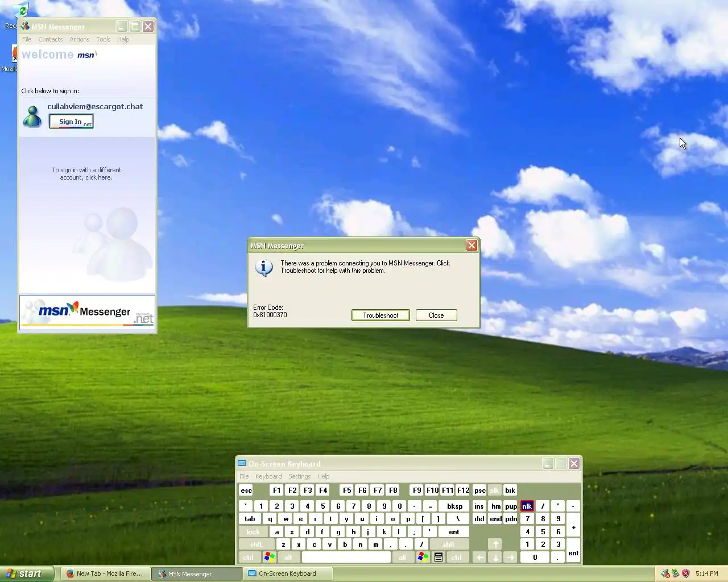Click the F5 key on keyboard
728x582 pixels.
click(x=347, y=490)
